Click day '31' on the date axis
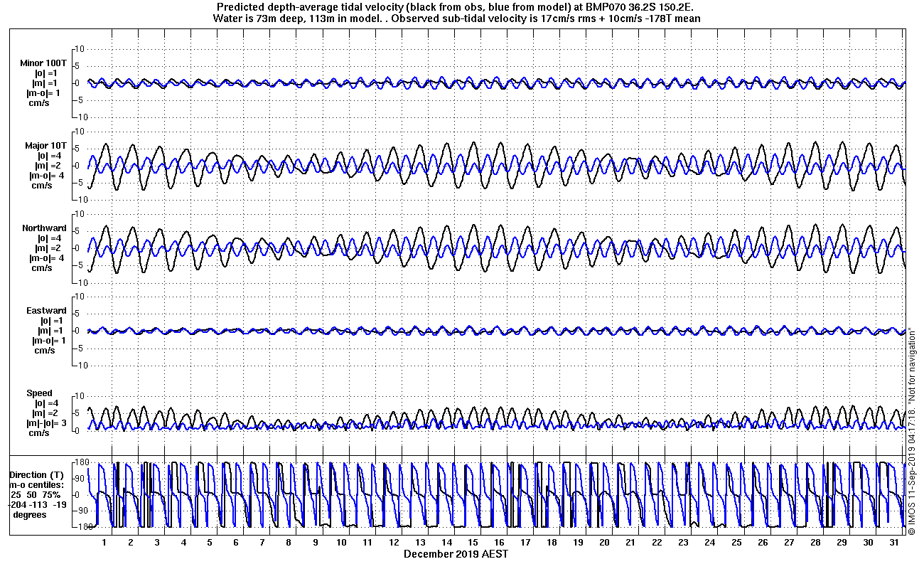 click(894, 542)
